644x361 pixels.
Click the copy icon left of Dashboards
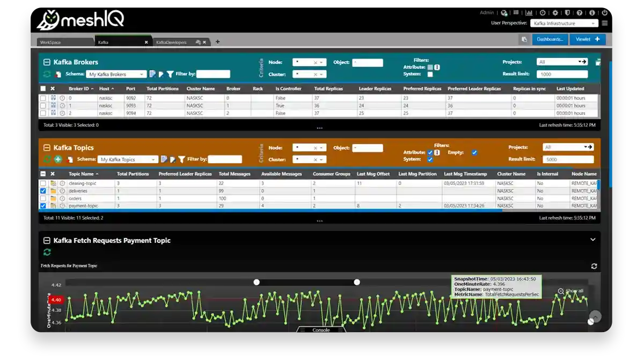point(524,39)
